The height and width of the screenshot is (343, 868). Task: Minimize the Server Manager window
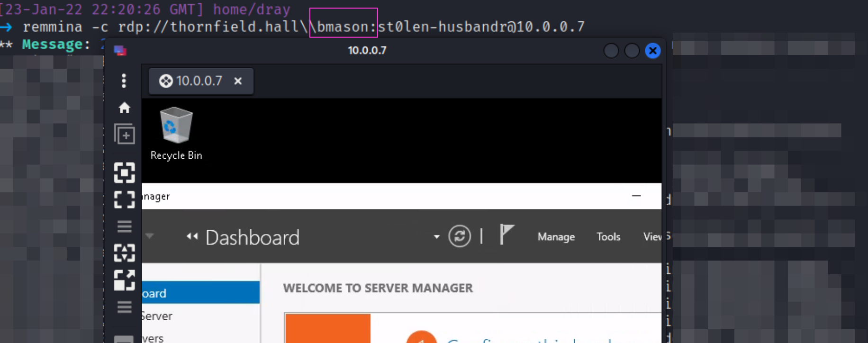pyautogui.click(x=636, y=196)
